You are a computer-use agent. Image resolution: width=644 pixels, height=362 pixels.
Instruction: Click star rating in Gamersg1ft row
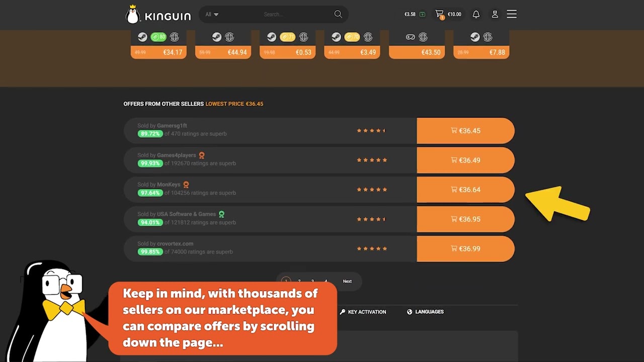(x=372, y=131)
